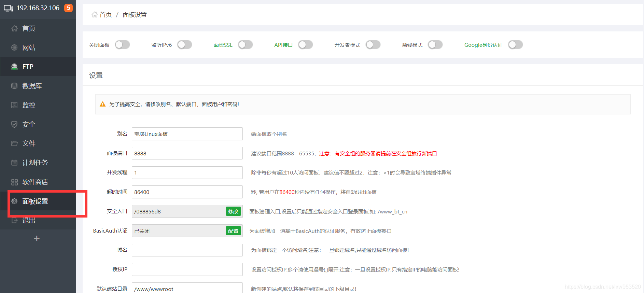Click the folder icon beside 文件
The height and width of the screenshot is (293, 644).
click(x=14, y=143)
